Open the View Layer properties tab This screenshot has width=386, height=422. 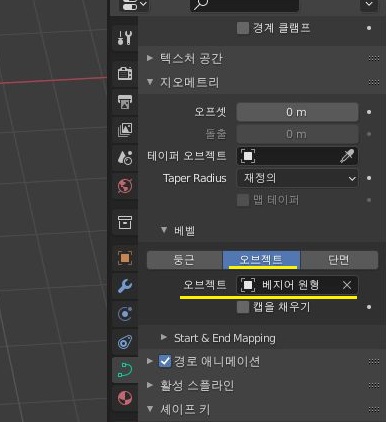[125, 130]
